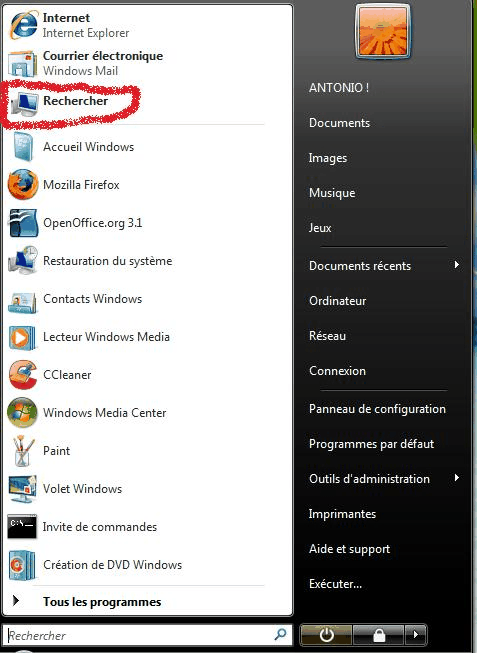Screen dimensions: 477x653
Task: Click the lock button
Action: point(379,635)
